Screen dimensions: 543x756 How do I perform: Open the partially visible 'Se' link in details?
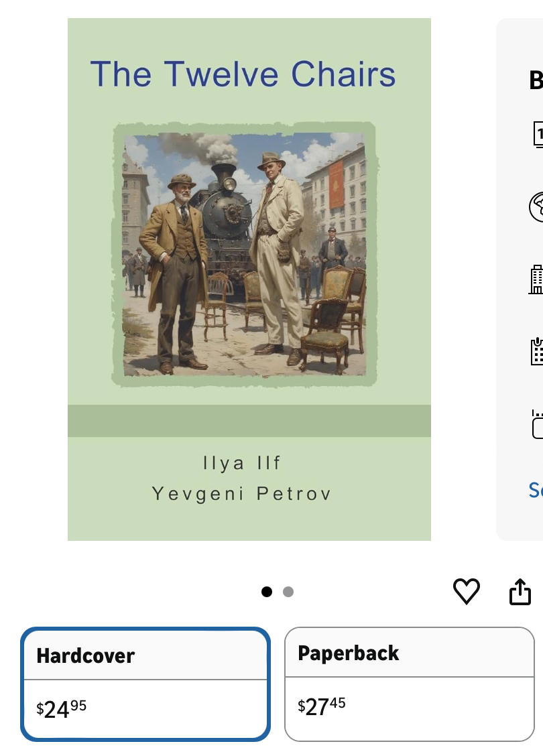click(536, 490)
